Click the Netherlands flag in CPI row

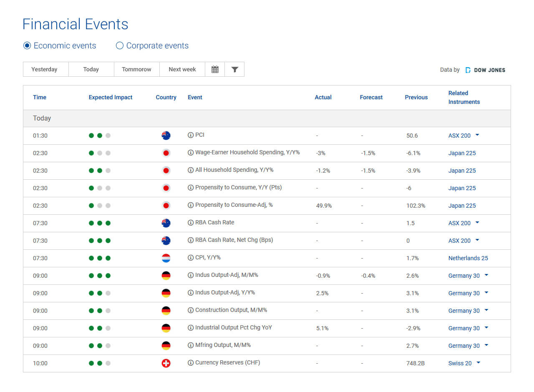166,258
